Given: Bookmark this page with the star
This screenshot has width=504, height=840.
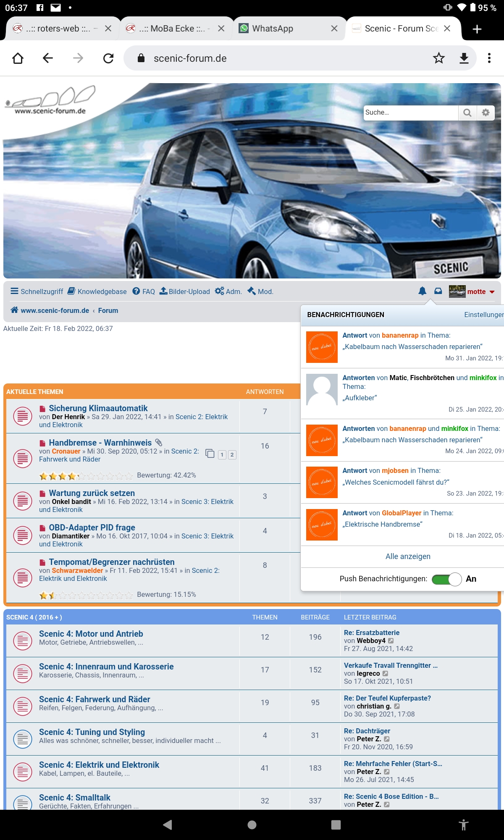Looking at the screenshot, I should [x=439, y=58].
